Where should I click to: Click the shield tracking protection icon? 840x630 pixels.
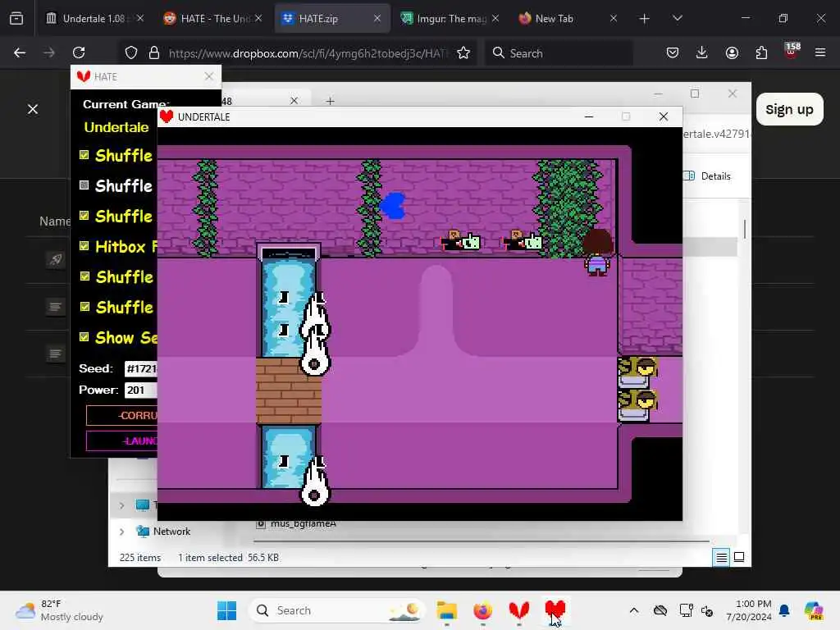tap(131, 52)
